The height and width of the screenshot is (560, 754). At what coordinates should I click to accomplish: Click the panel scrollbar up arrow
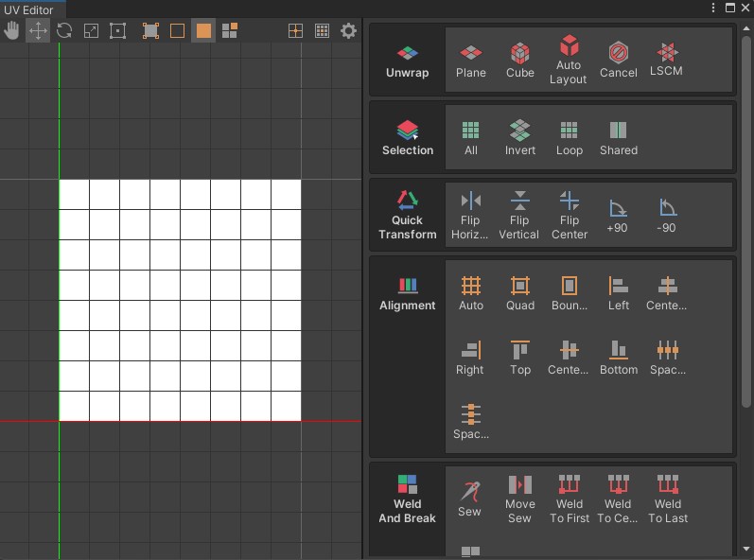click(746, 28)
